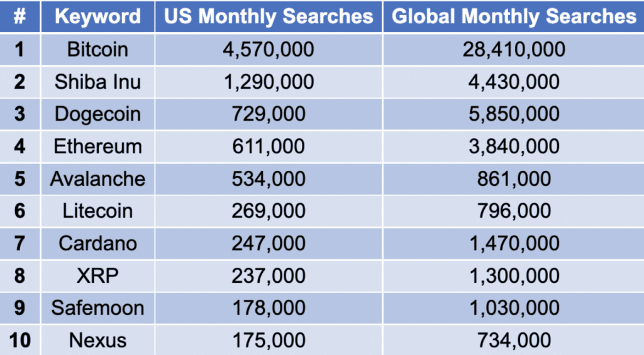Select Cardano's global value 1,470,000
644x355 pixels.
click(x=514, y=243)
